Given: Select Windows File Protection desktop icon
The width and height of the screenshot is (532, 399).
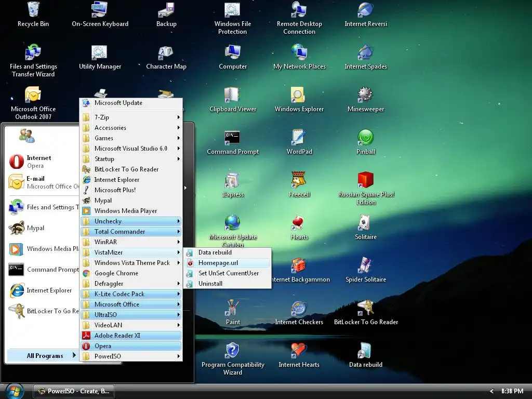Looking at the screenshot, I should tap(232, 18).
